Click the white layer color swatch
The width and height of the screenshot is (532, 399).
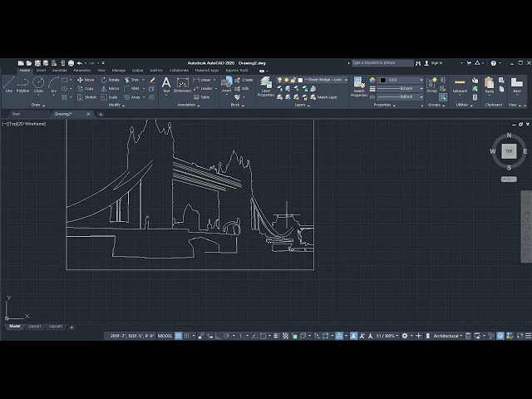point(300,80)
